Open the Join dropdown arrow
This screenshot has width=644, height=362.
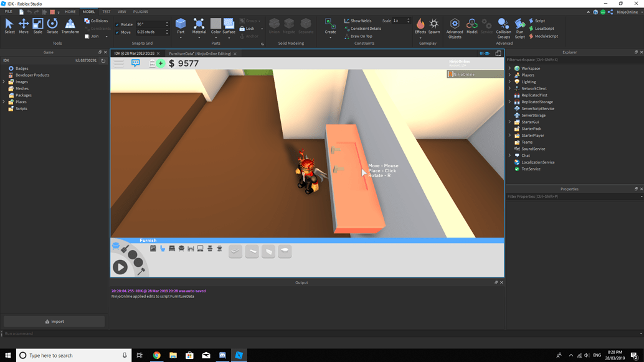(x=107, y=37)
